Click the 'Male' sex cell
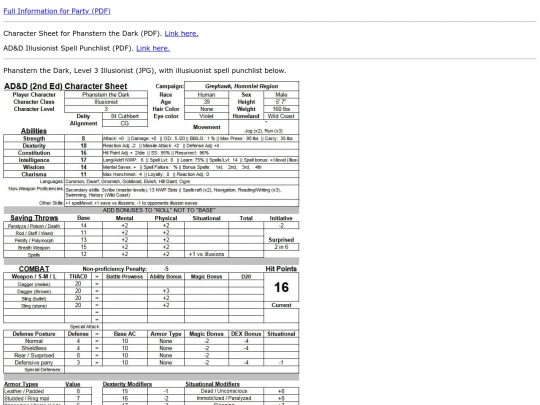 281,95
